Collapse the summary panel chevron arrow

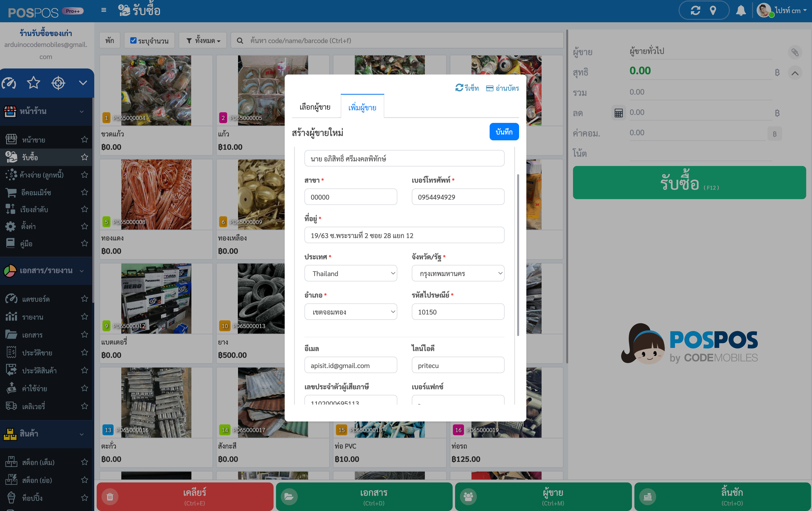pyautogui.click(x=795, y=73)
